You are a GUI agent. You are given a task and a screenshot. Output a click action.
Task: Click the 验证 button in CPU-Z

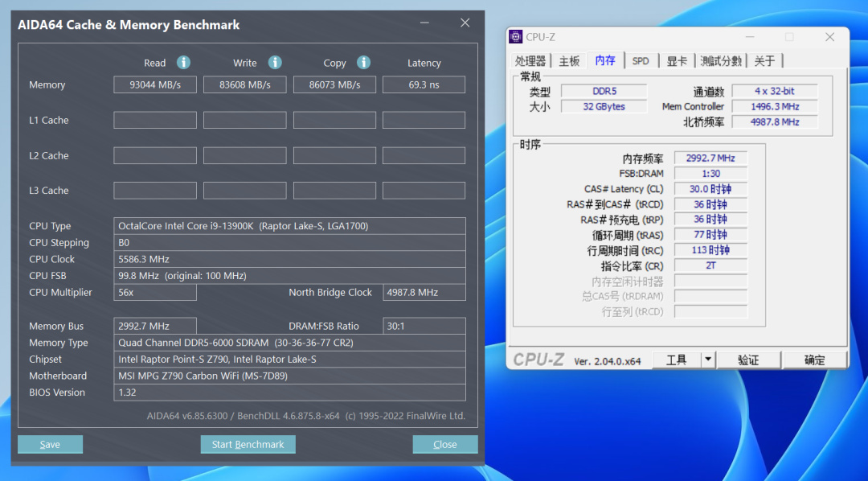coord(748,360)
